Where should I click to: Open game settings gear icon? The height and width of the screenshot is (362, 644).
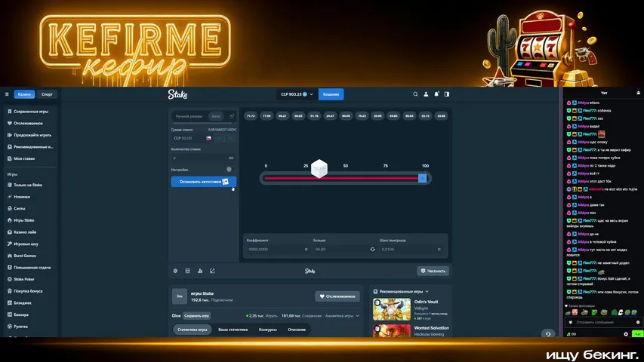[x=175, y=271]
